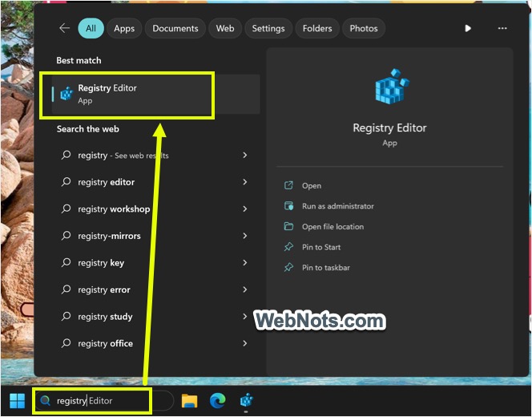Image resolution: width=532 pixels, height=417 pixels.
Task: Click search magnifier icon beside 'registry office'
Action: [66, 343]
